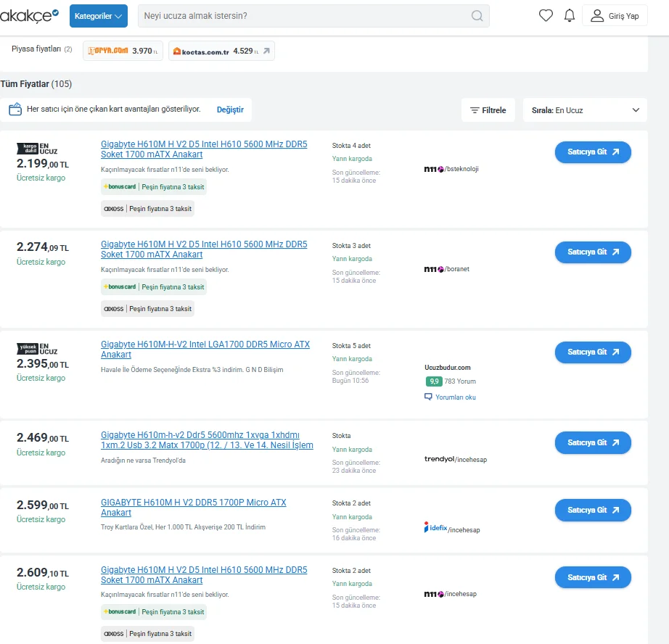Screen dimensions: 669x644
Task: Click the bonus card badge in the boranet offer
Action: pyautogui.click(x=154, y=287)
